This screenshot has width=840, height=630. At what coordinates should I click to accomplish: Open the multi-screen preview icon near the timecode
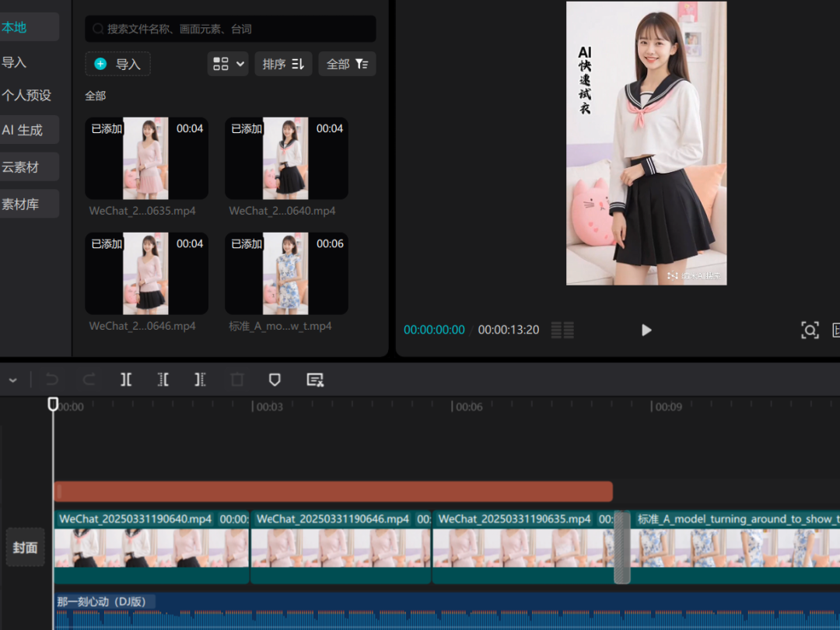(562, 330)
